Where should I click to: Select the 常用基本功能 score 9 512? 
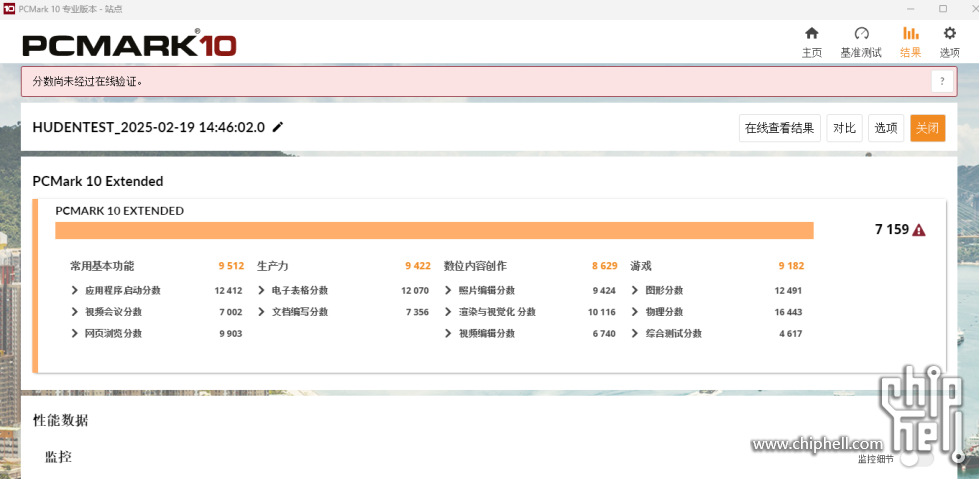point(231,266)
